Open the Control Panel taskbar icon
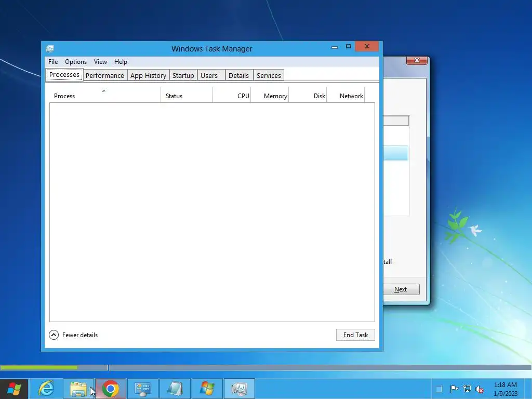 pos(142,389)
